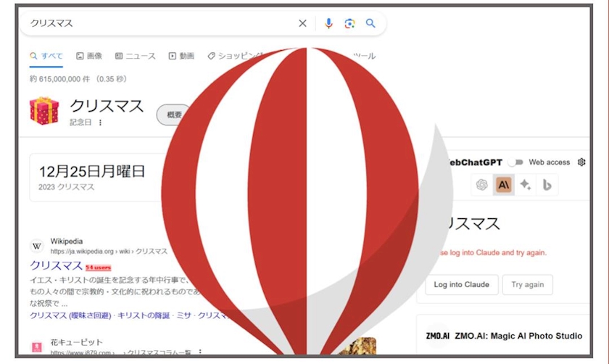Open the 動画 search tab
The height and width of the screenshot is (364, 609).
181,56
